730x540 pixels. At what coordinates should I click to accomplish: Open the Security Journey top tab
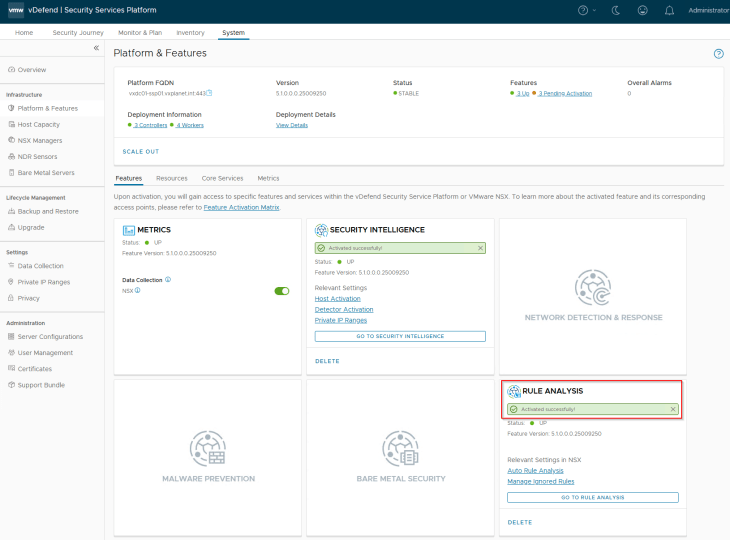click(x=76, y=33)
